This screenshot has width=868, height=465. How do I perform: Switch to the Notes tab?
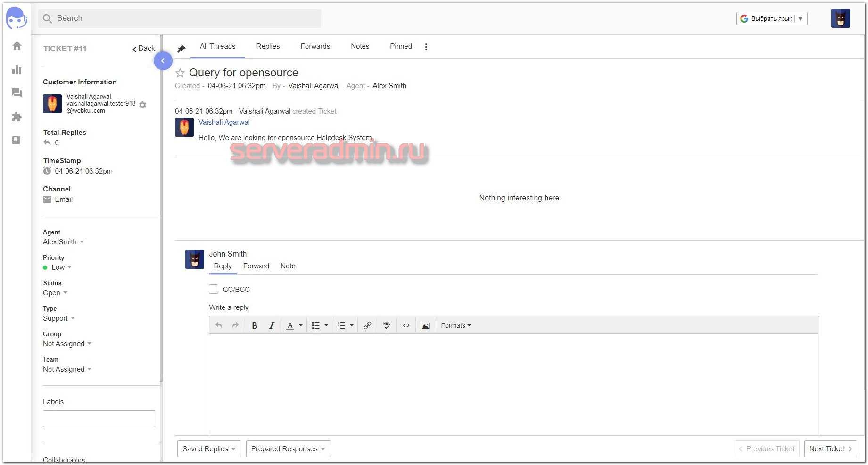point(360,46)
